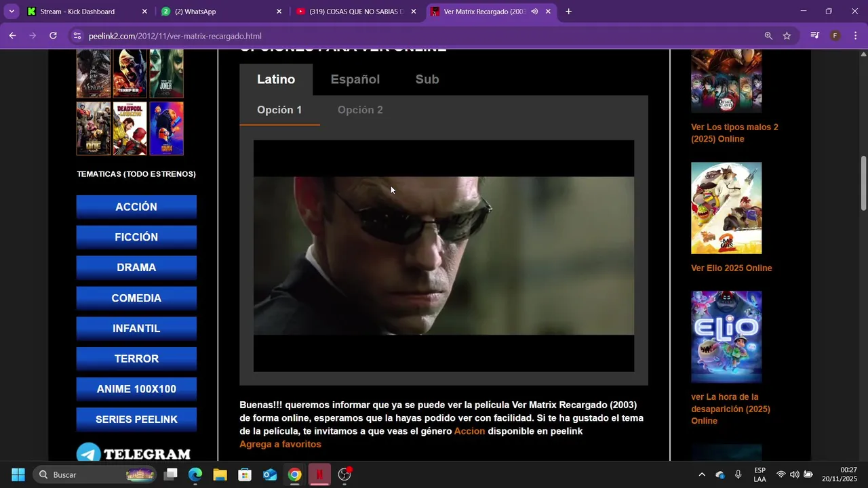Open Microsoft Store from the taskbar
Viewport: 868px width, 488px height.
(x=245, y=474)
